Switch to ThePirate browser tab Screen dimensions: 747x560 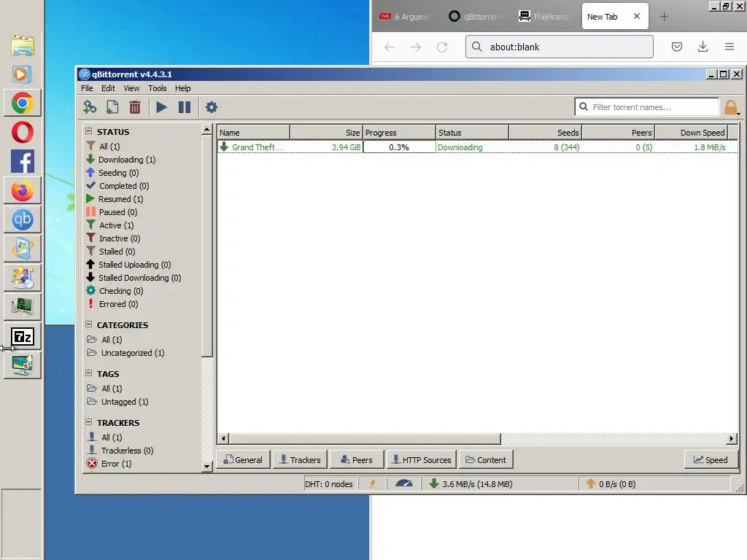tap(543, 17)
